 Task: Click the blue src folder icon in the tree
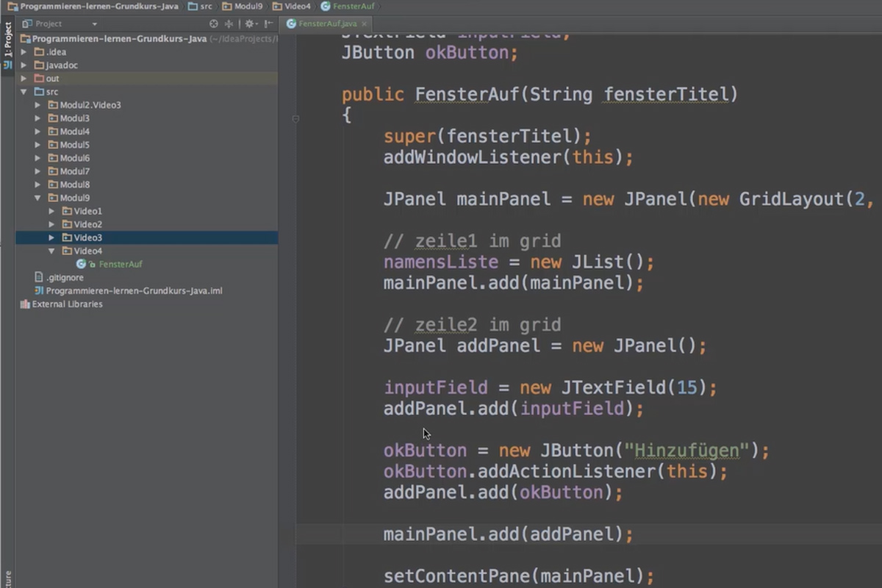pyautogui.click(x=39, y=92)
